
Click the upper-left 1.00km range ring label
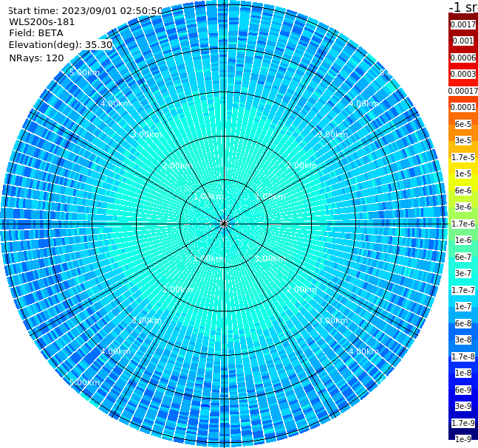coord(209,196)
